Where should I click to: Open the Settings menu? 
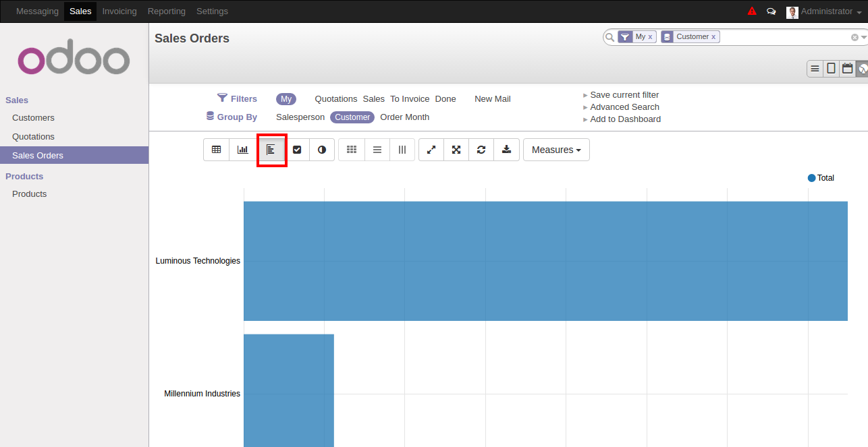pos(212,11)
